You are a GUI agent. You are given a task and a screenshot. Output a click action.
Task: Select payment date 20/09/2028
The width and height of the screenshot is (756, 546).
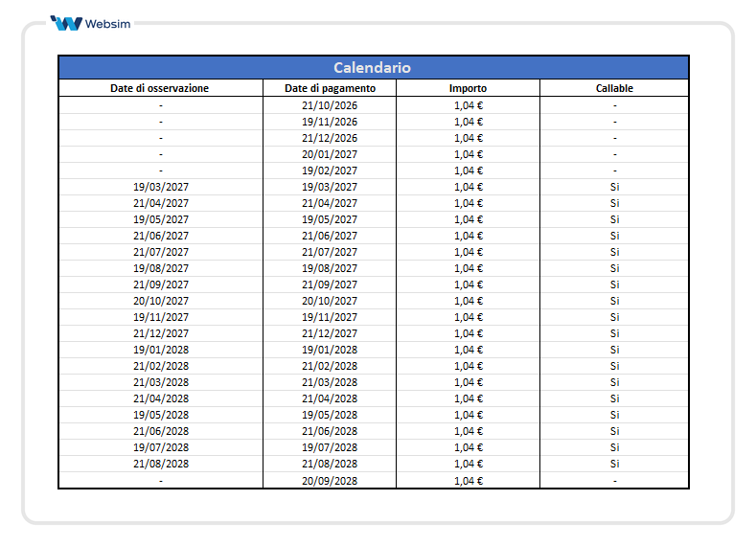330,481
